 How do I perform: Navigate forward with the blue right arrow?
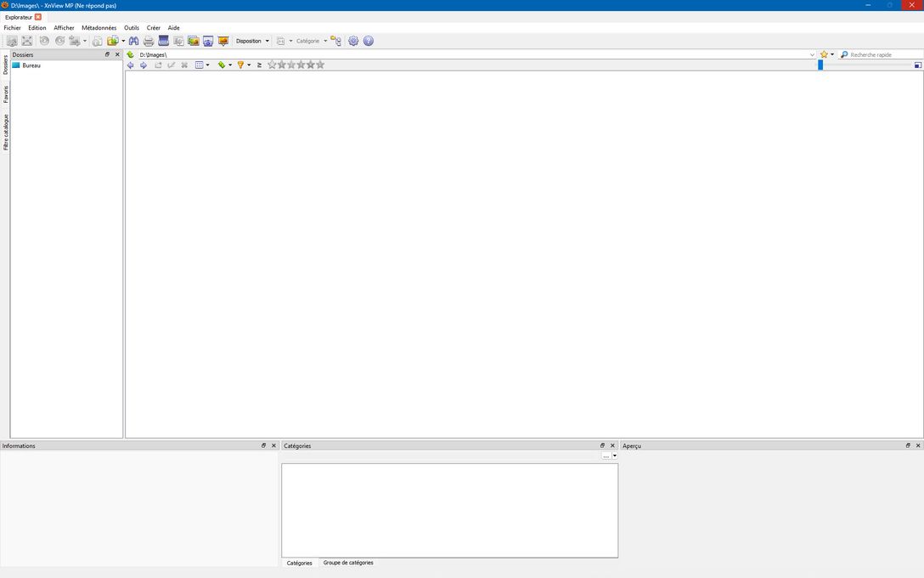[144, 65]
